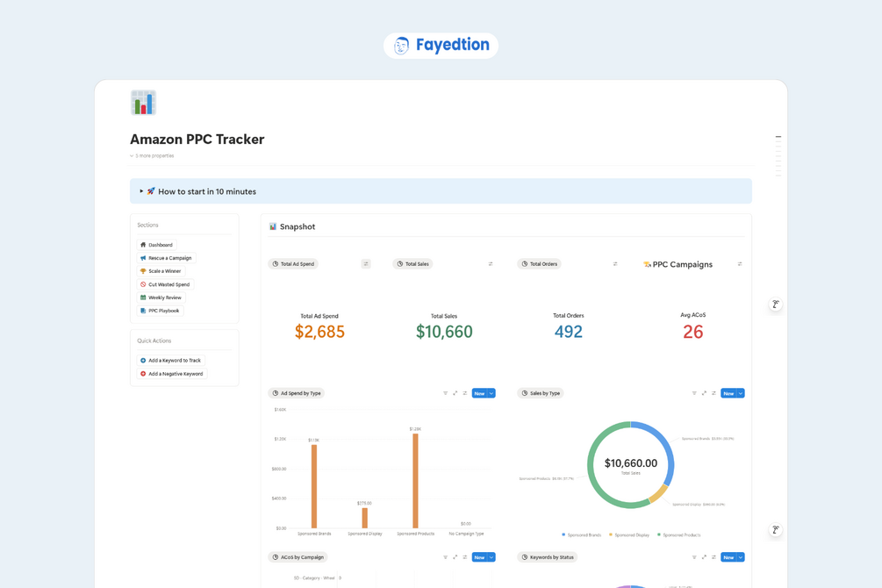Open New dropdown arrow on Sales by Type
Viewport: 882px width, 588px height.
(741, 393)
